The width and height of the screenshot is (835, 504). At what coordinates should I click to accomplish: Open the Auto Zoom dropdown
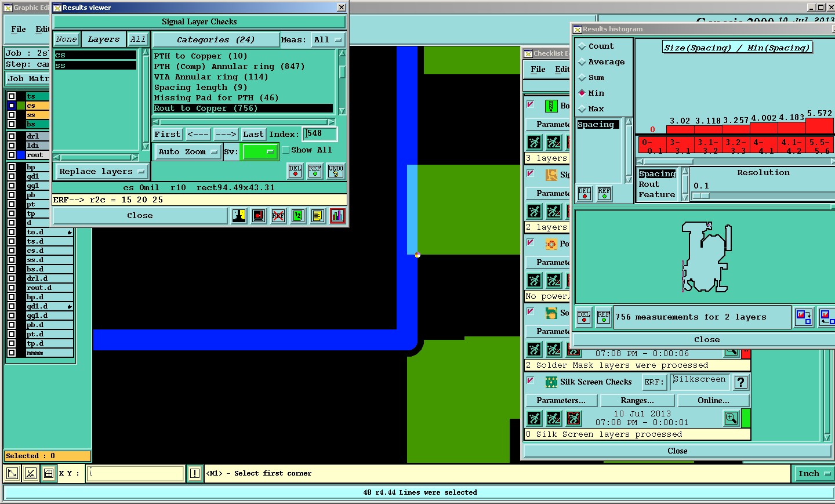pos(188,152)
